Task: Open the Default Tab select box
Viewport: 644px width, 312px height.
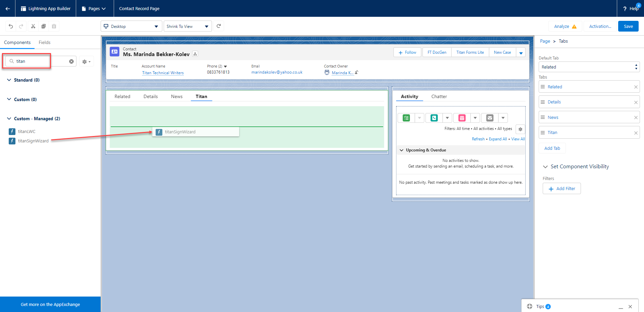Action: (589, 67)
